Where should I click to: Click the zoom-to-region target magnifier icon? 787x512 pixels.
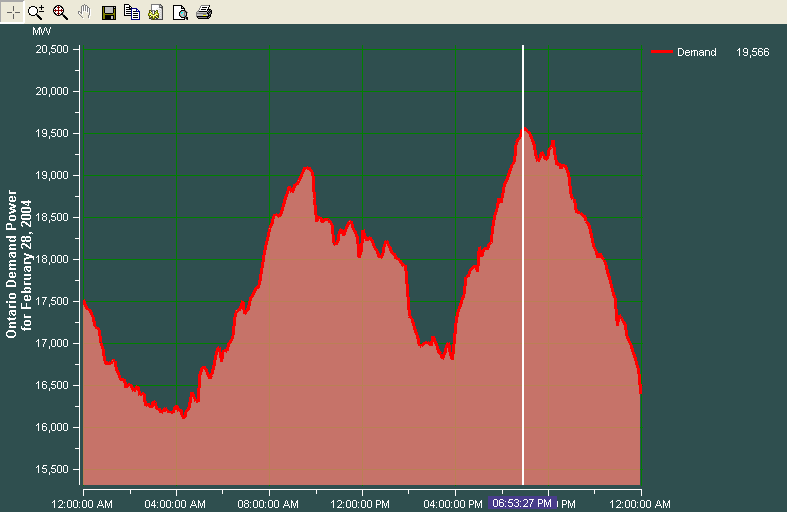(60, 12)
